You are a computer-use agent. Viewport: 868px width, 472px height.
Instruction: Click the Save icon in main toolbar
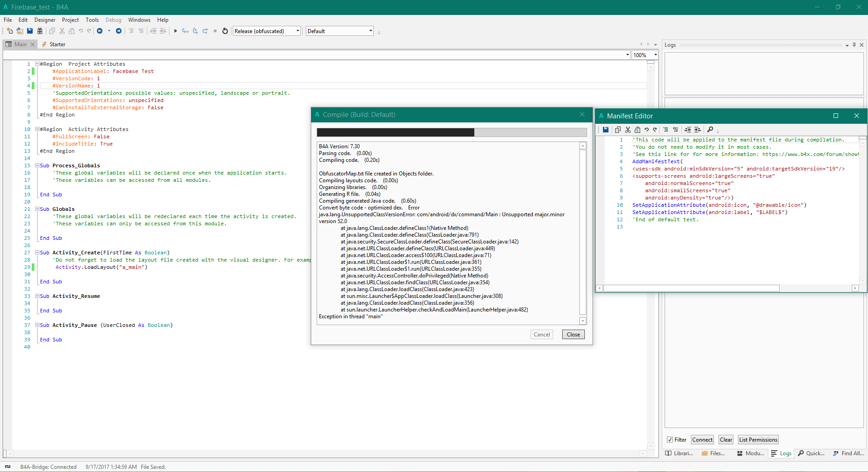click(x=30, y=31)
